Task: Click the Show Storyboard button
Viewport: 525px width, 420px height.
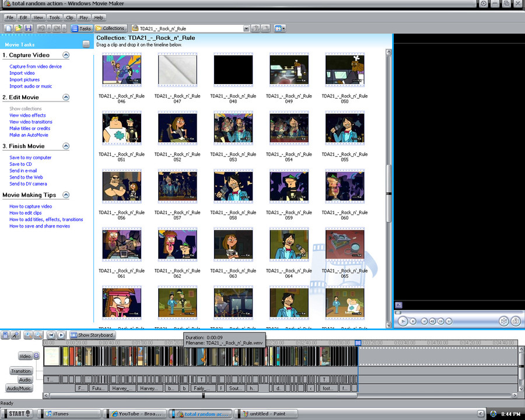Action: [92, 335]
